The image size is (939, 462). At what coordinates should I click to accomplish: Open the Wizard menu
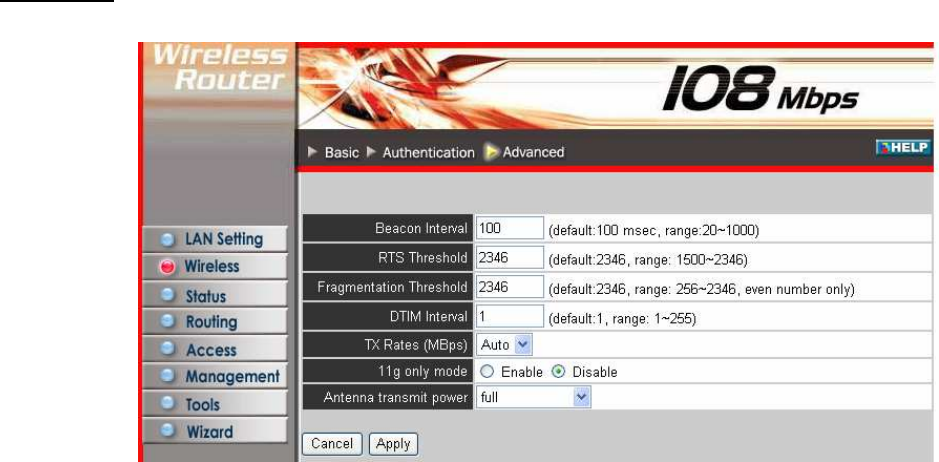click(x=215, y=431)
